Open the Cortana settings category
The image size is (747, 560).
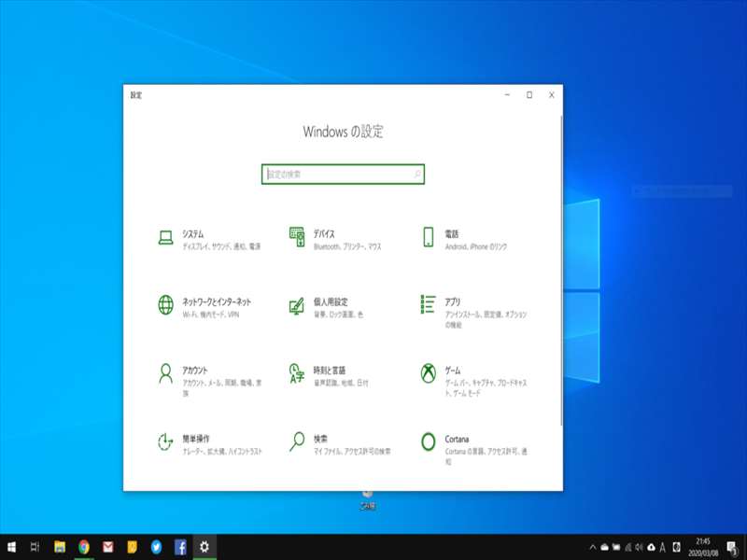coord(474,448)
